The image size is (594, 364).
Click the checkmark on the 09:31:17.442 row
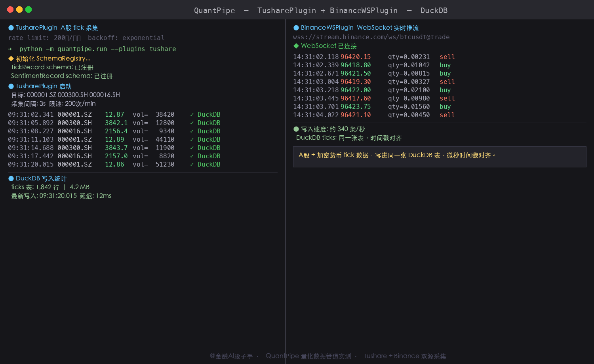click(192, 156)
